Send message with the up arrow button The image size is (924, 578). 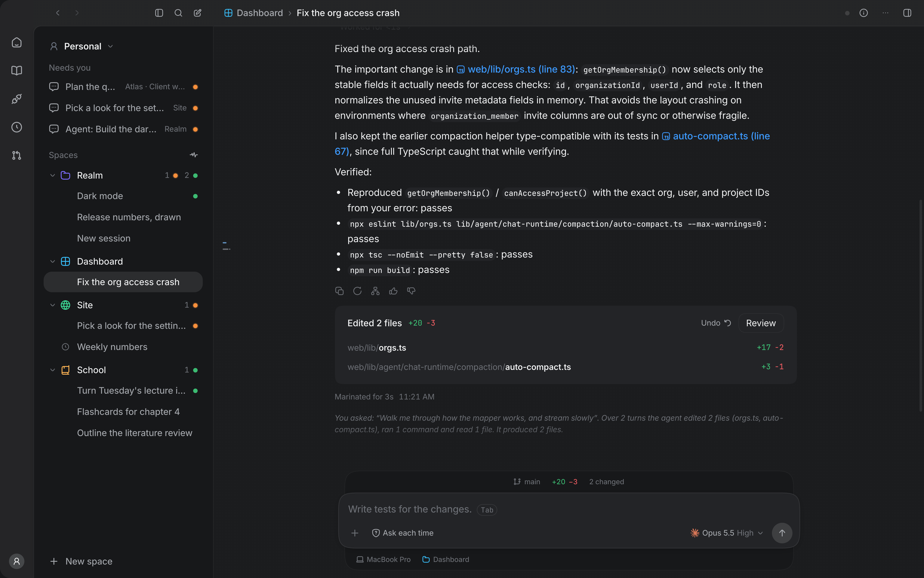[782, 533]
